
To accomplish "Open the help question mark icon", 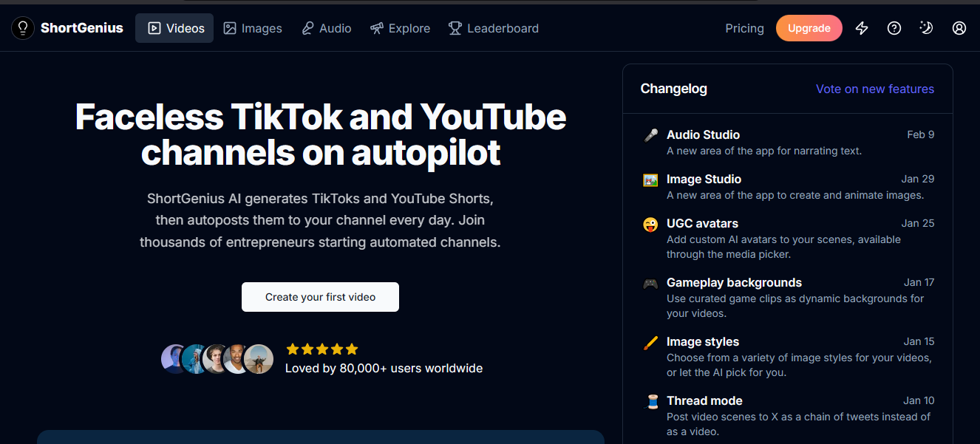I will click(x=894, y=28).
